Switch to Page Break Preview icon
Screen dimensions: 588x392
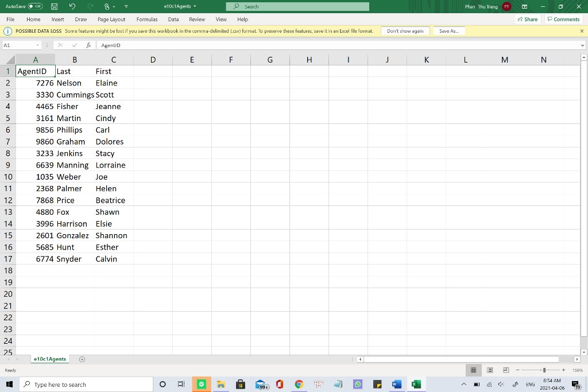point(505,370)
